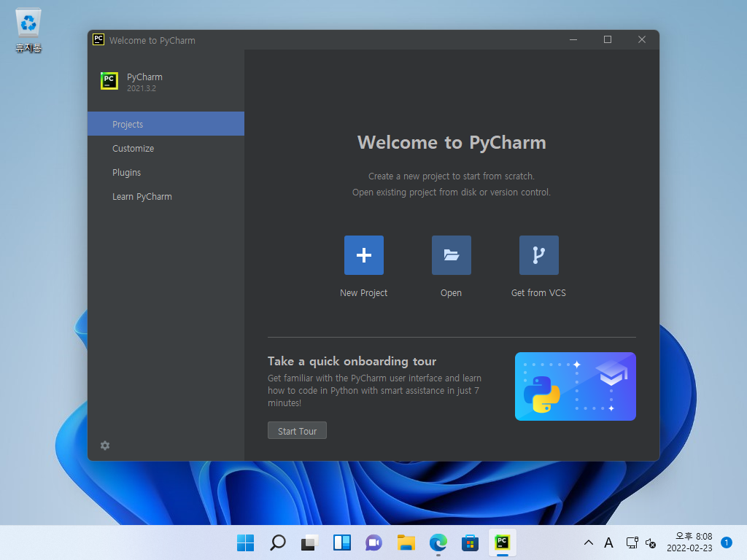Click the Open label text
The image size is (747, 560).
point(451,293)
